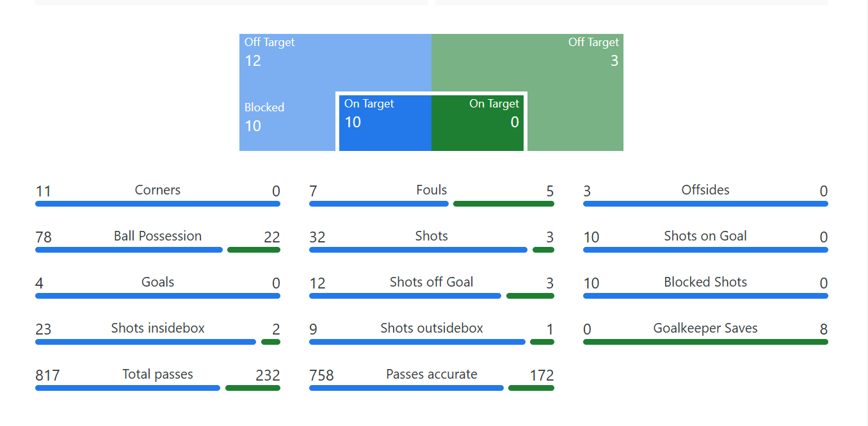Click the blue Ball Possession bar
This screenshot has width=868, height=426.
(129, 250)
